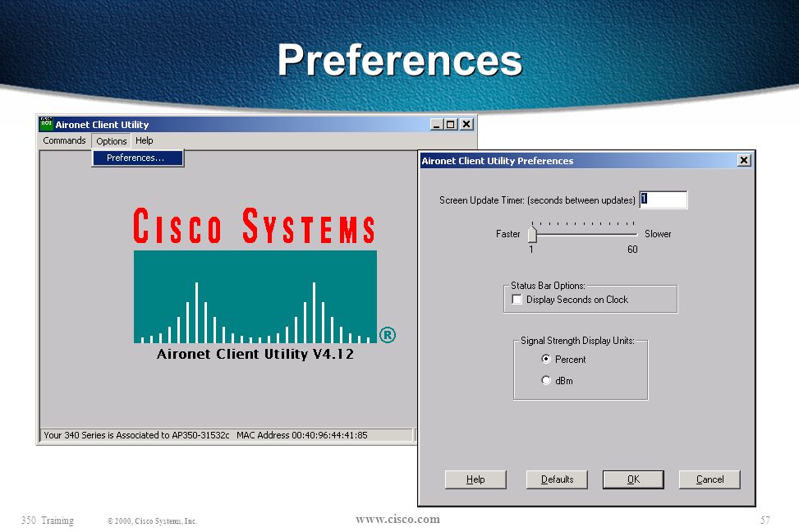
Task: Dismiss the dialog with Cancel button
Action: coord(709,479)
